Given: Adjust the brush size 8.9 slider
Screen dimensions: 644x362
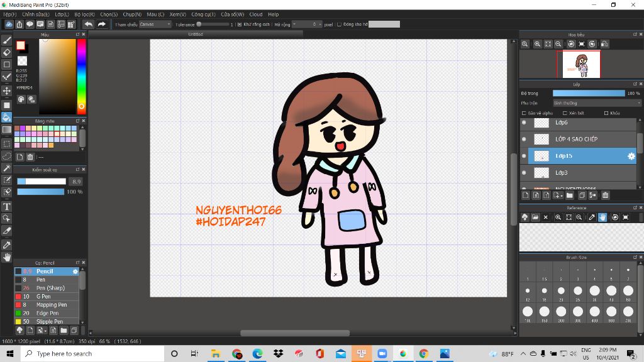Looking at the screenshot, I should pyautogui.click(x=42, y=182).
